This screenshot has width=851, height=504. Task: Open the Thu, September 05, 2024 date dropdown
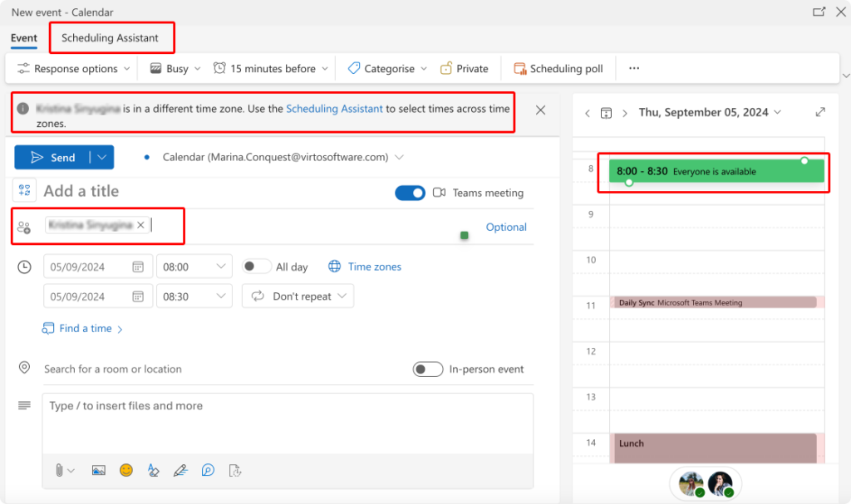click(710, 112)
